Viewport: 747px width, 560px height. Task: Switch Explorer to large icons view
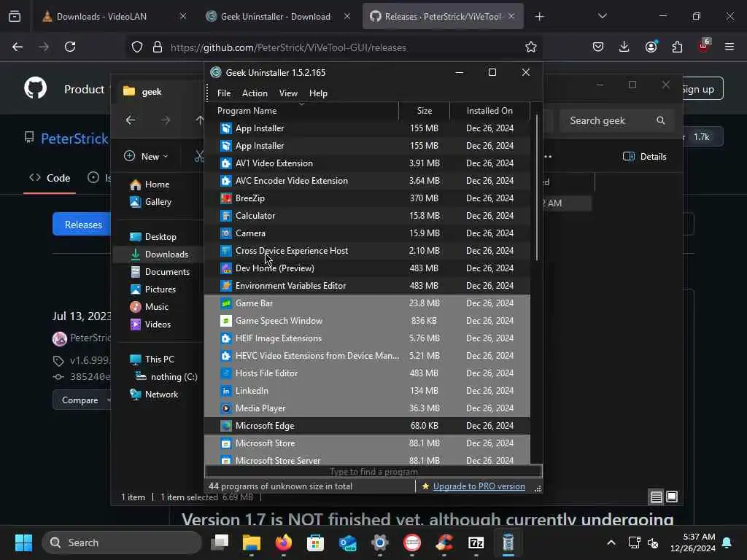pyautogui.click(x=672, y=497)
